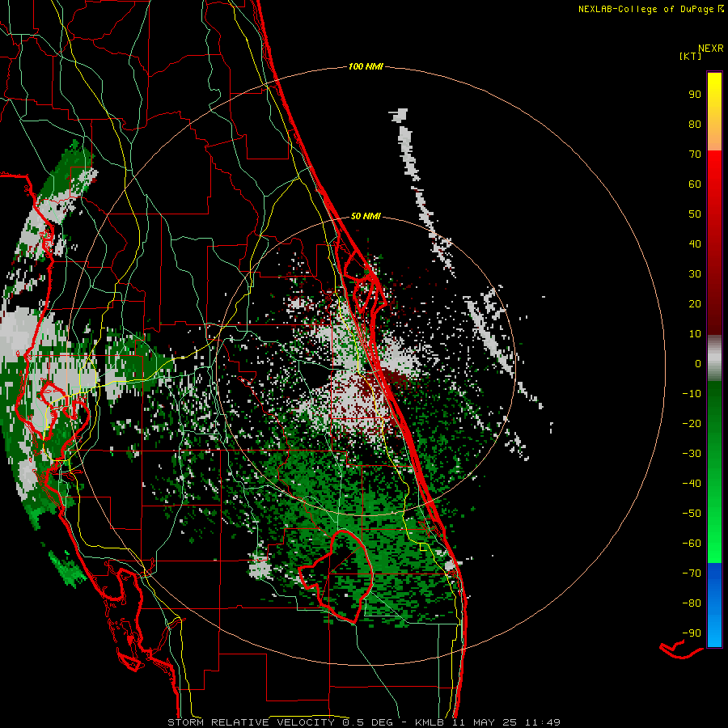
Task: Click the -90 value on velocity scale
Action: coord(692,633)
